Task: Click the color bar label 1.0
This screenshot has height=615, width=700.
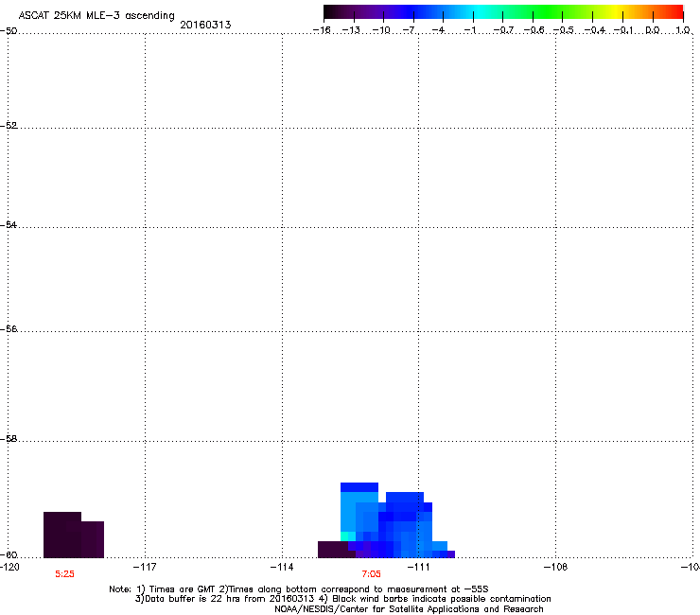Action: 683,30
